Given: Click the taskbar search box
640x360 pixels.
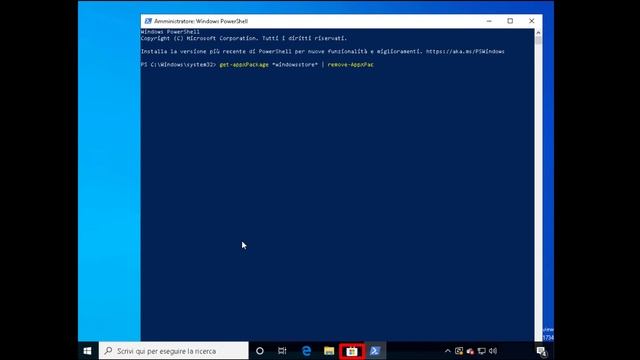Looking at the screenshot, I should 173,351.
